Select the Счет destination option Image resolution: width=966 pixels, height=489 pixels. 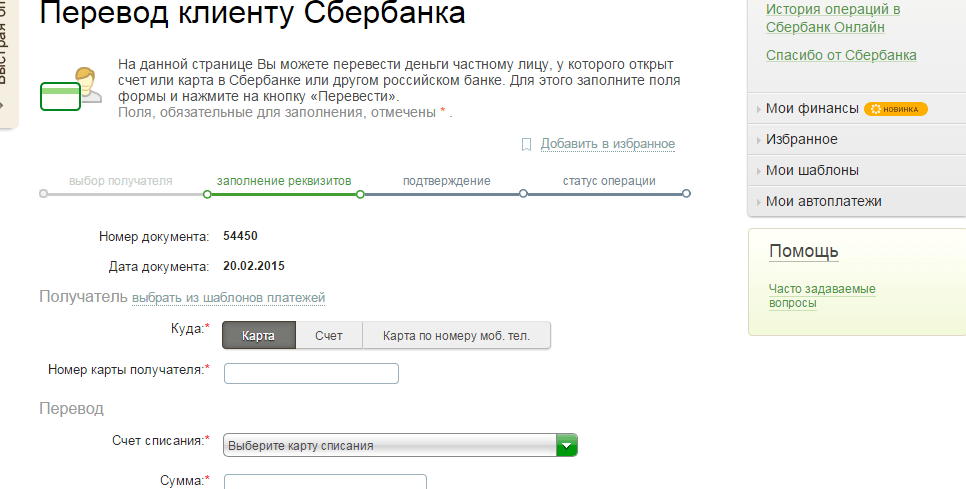pyautogui.click(x=329, y=336)
